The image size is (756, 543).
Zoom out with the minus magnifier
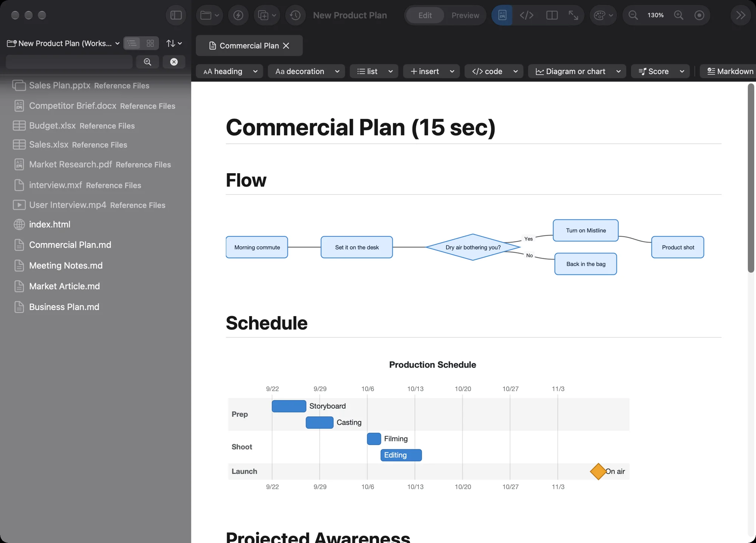pos(633,15)
